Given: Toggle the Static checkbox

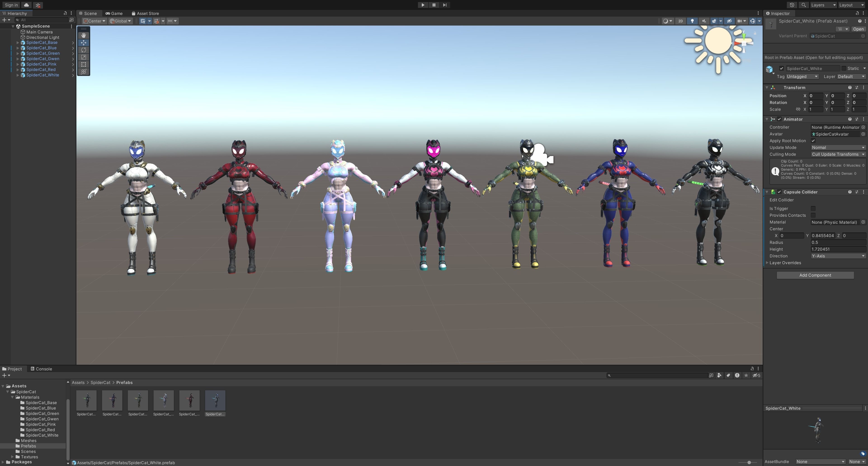Looking at the screenshot, I should pyautogui.click(x=844, y=68).
